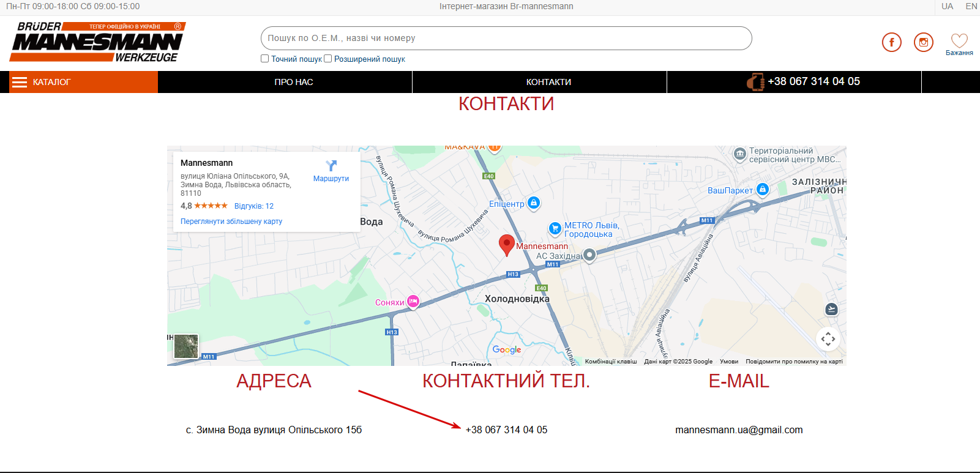Open the КОНТАКТИ menu item
This screenshot has width=980, height=473.
tap(548, 82)
